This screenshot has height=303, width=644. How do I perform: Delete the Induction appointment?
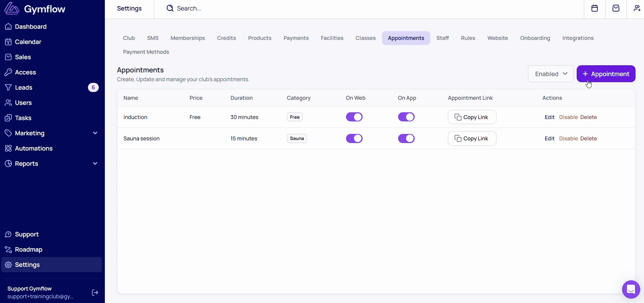[589, 117]
